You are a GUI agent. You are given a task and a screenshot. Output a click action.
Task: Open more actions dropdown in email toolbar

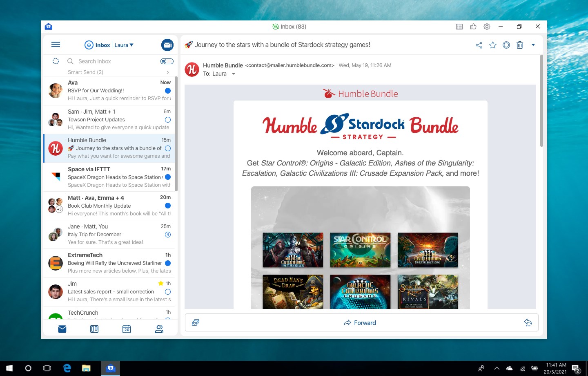533,45
